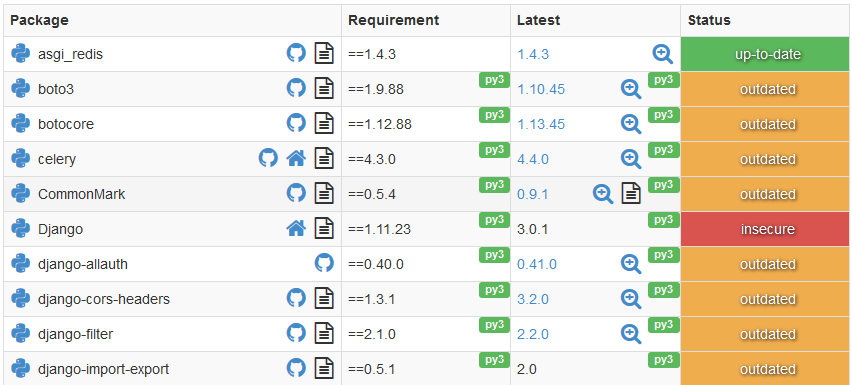
Task: Open the django-filter version 2.2.0 link
Action: (533, 334)
